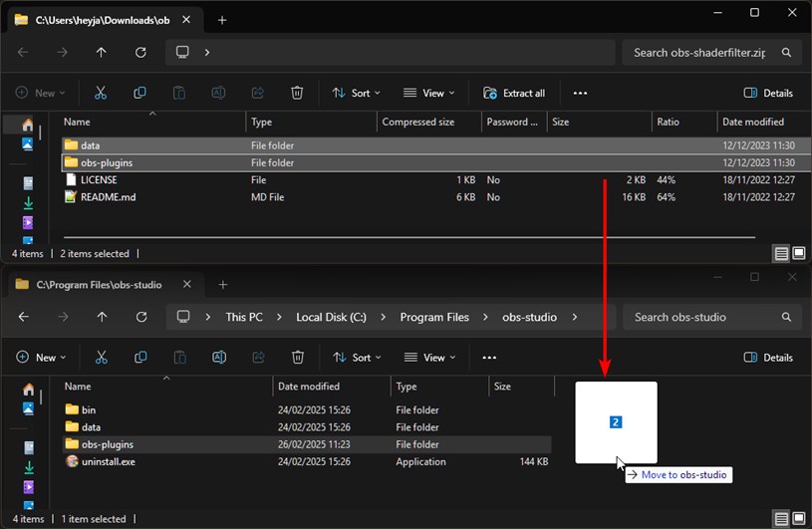Add new tab in obs-studio window

click(x=223, y=285)
